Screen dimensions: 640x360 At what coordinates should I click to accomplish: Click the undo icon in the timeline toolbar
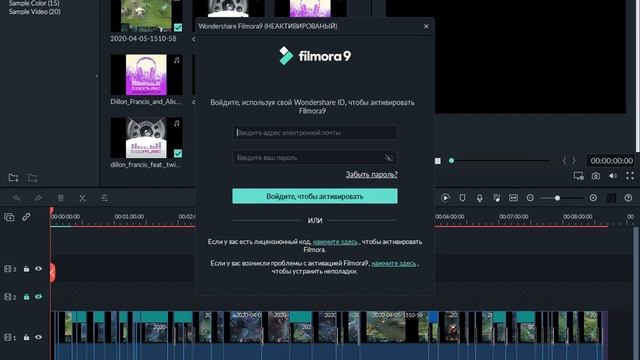click(17, 198)
